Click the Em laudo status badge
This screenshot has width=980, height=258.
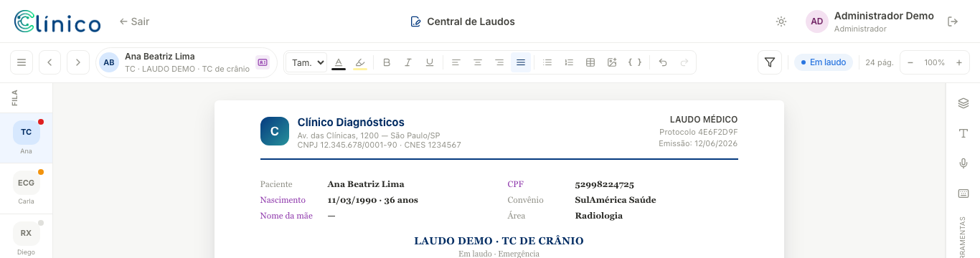(x=823, y=62)
